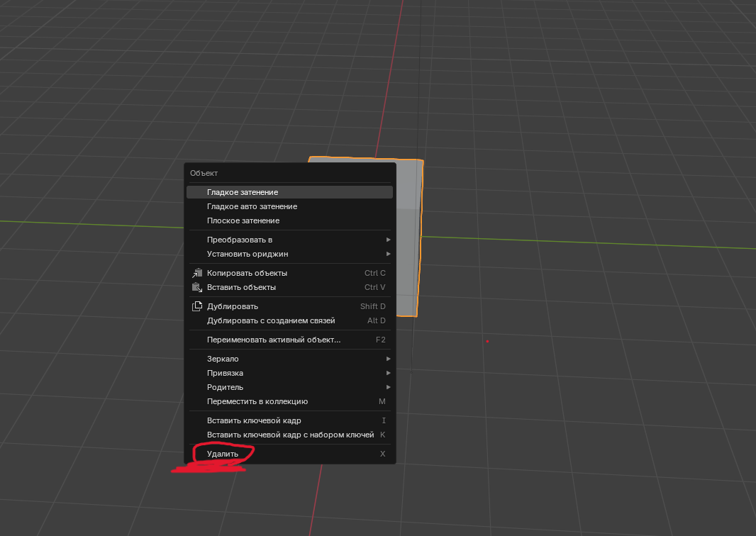Select Гладкое авто затенение option

coord(289,206)
